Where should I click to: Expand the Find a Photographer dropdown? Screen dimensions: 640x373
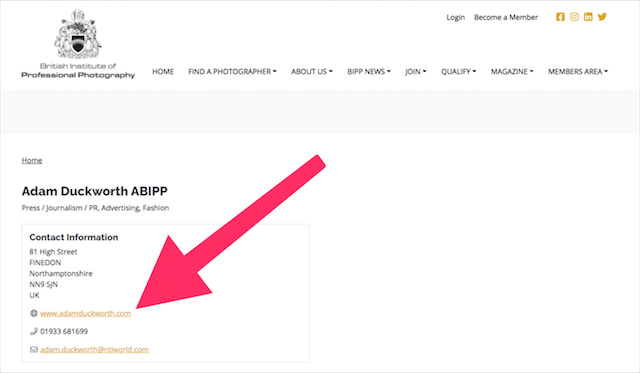coord(232,71)
